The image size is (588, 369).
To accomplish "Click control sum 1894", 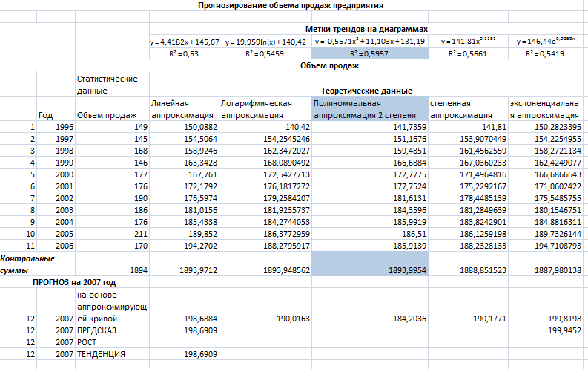I will [139, 270].
